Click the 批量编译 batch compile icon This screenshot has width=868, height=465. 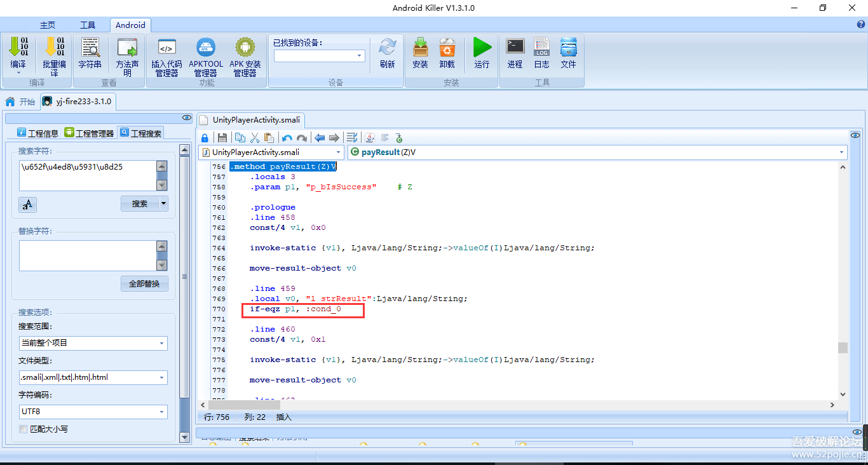click(x=54, y=48)
